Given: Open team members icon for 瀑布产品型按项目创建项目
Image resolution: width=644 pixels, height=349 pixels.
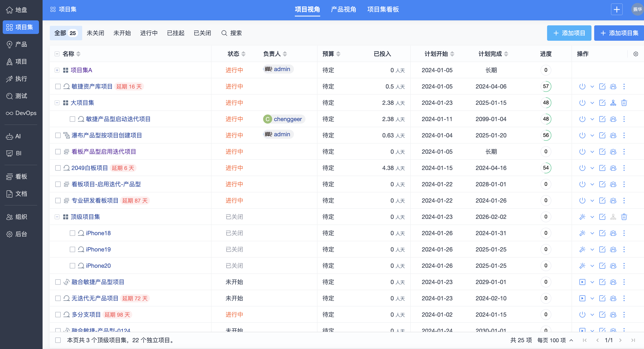Looking at the screenshot, I should pyautogui.click(x=613, y=135).
